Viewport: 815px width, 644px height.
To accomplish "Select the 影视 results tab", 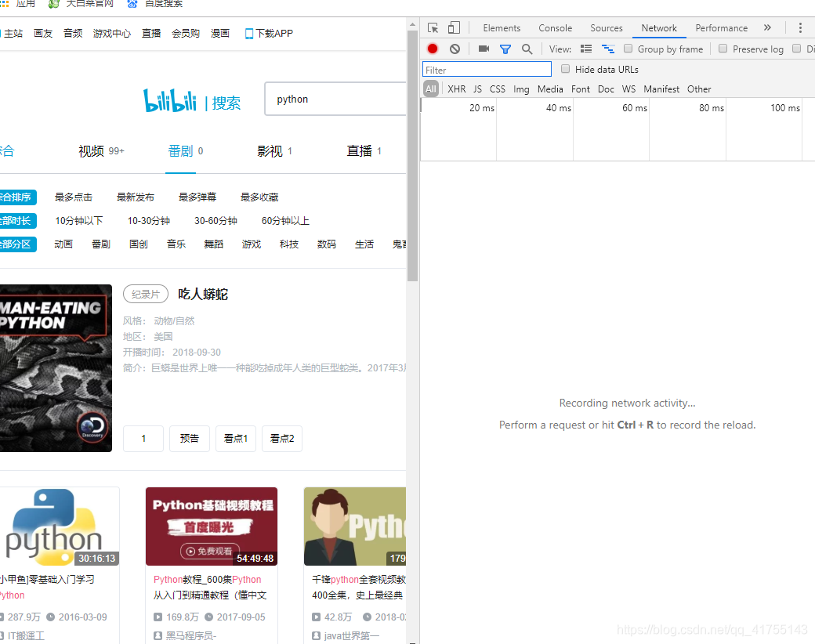I will pos(275,151).
